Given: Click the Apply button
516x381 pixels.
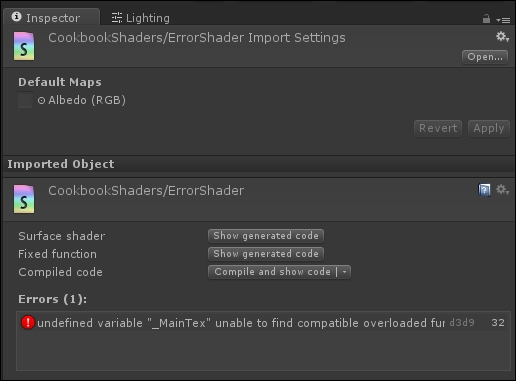Looking at the screenshot, I should 489,128.
